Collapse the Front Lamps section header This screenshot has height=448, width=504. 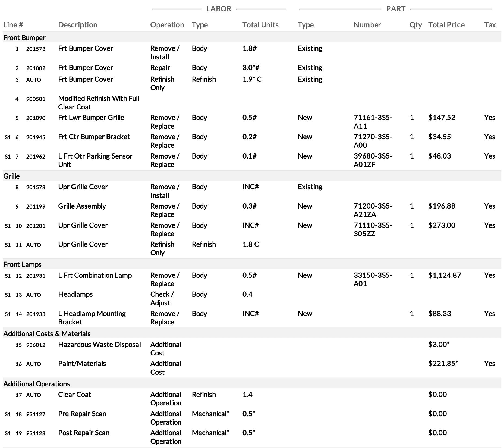(x=22, y=264)
